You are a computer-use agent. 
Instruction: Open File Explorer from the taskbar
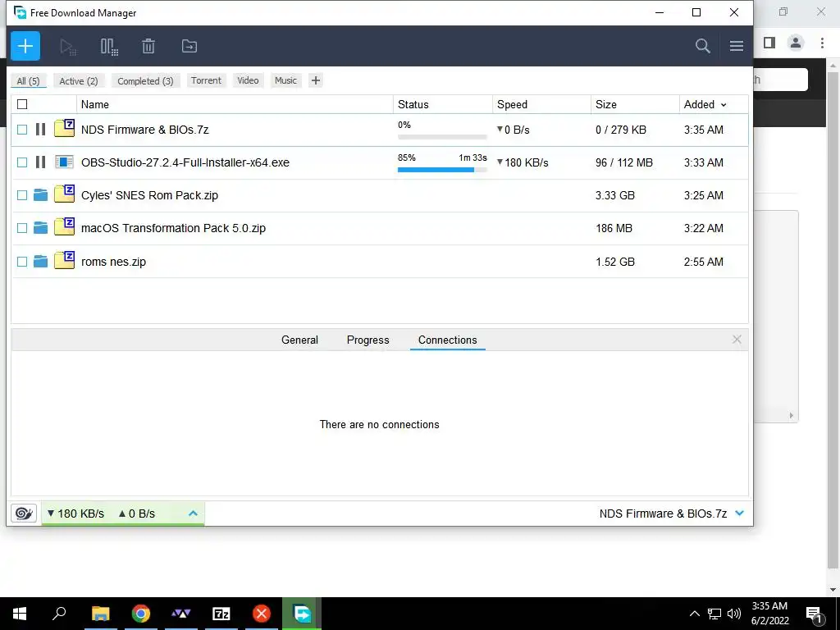point(100,614)
